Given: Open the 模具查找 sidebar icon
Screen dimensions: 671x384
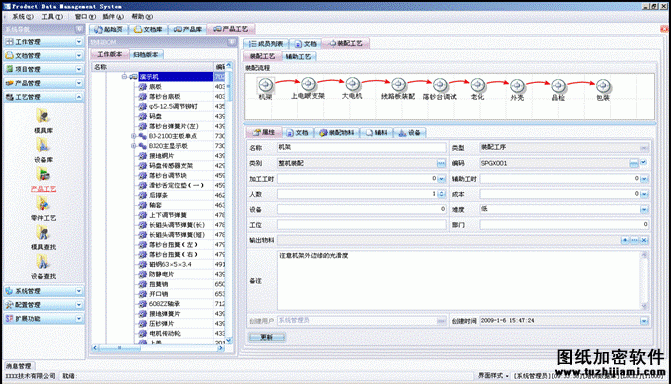Looking at the screenshot, I should [x=43, y=233].
